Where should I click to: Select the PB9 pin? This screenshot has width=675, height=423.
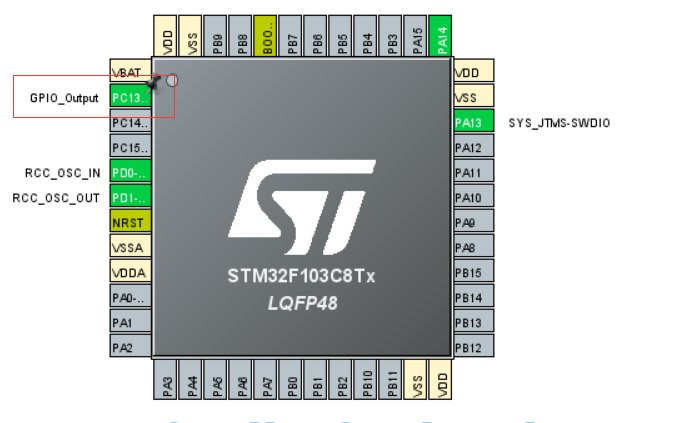coord(215,36)
